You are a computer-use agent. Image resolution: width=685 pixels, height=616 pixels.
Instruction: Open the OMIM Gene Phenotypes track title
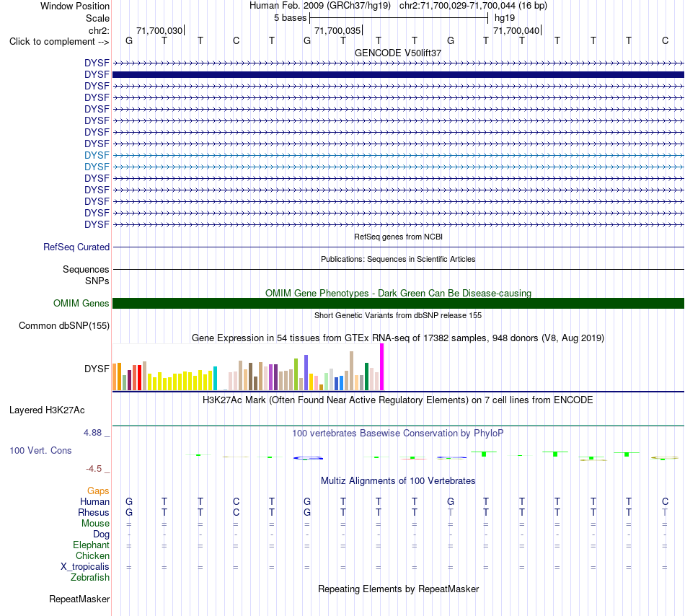click(398, 293)
